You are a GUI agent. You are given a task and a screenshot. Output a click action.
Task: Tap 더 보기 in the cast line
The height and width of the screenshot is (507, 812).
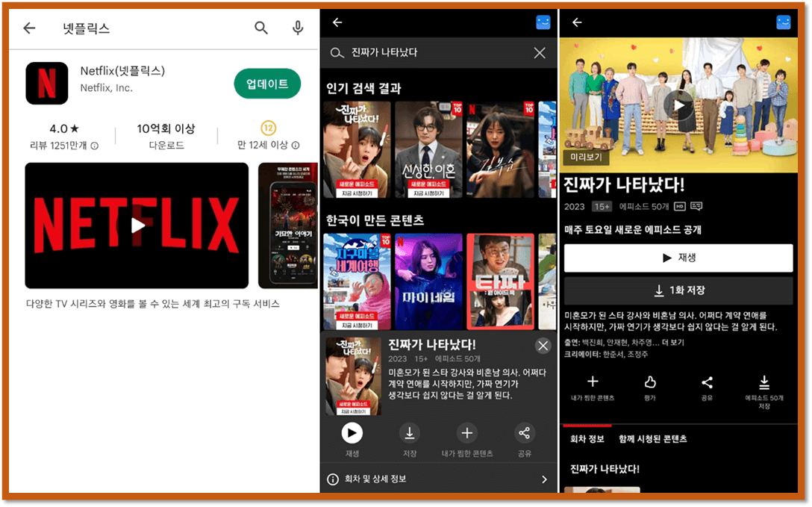[x=672, y=343]
